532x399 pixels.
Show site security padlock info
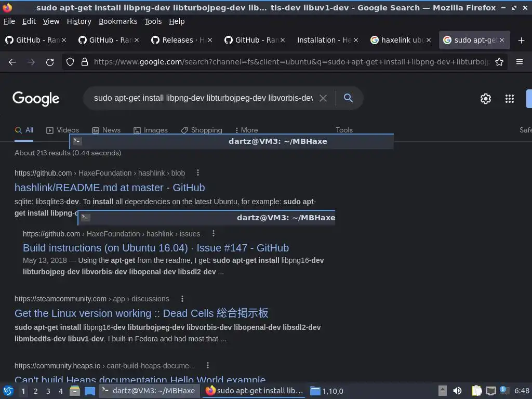tap(85, 62)
